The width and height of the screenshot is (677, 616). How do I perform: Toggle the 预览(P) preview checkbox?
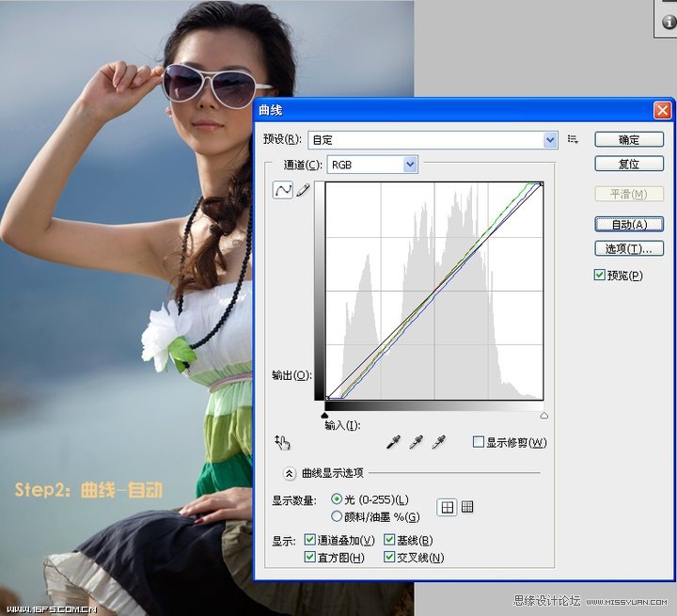(599, 275)
